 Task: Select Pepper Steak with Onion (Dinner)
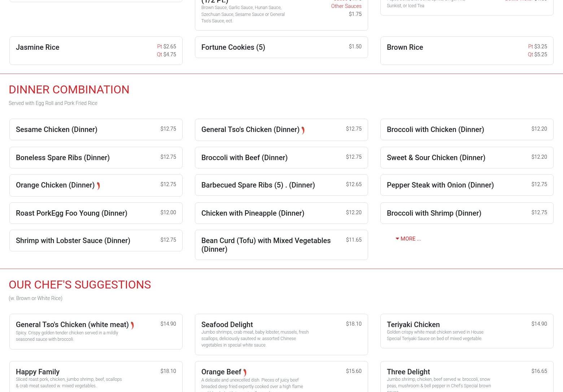click(440, 185)
